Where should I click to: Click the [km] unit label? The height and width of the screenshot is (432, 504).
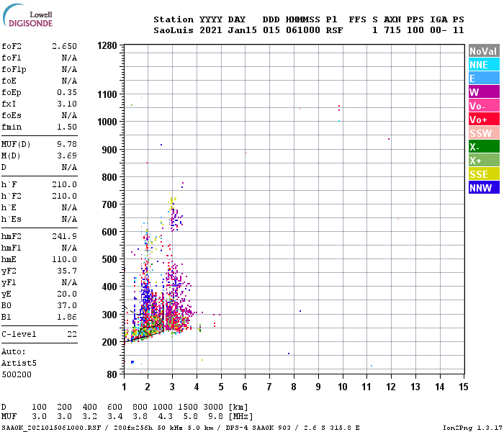tap(238, 407)
